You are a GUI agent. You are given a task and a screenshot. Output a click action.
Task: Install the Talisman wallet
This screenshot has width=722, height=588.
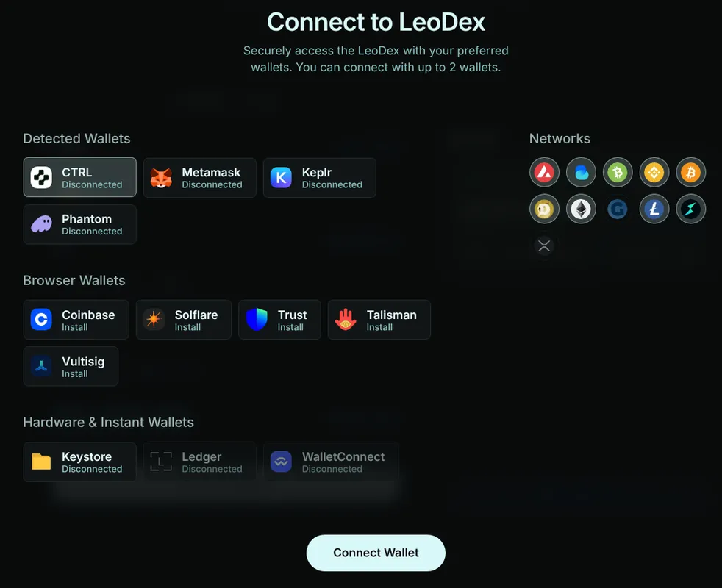(379, 320)
